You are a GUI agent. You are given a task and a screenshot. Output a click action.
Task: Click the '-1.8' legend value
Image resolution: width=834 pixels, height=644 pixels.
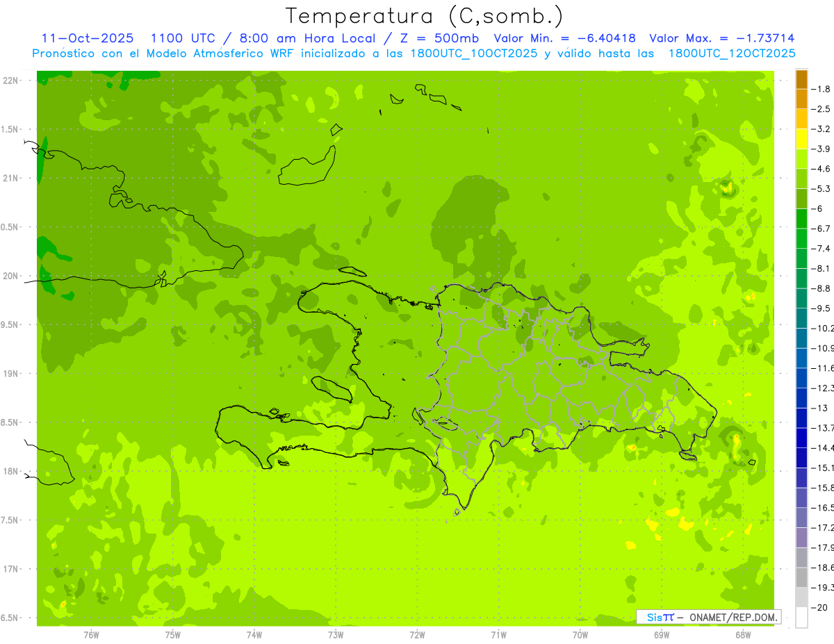point(821,89)
